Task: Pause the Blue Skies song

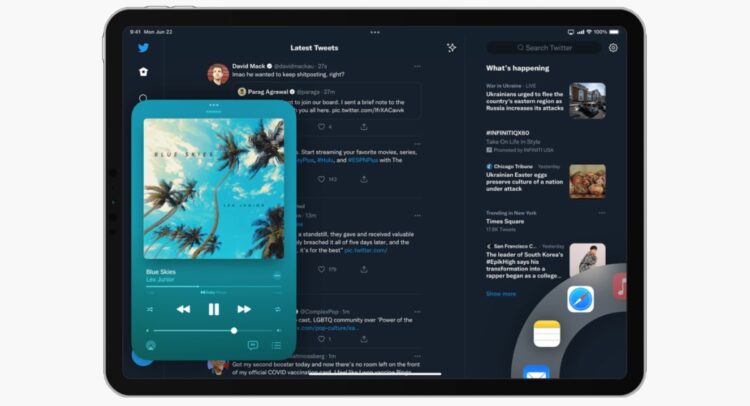Action: 214,309
